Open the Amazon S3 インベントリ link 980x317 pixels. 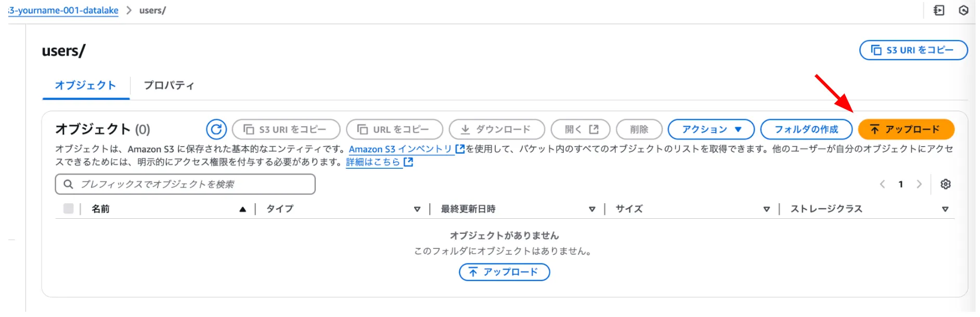click(401, 149)
